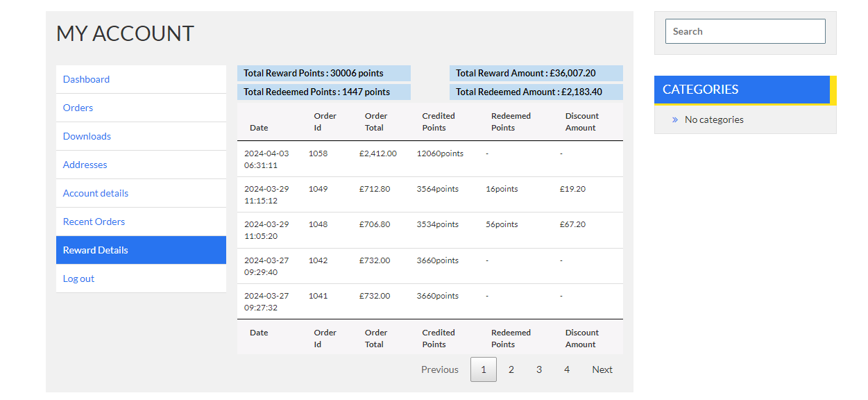Open the Downloads menu item
This screenshot has width=868, height=400.
(x=87, y=136)
